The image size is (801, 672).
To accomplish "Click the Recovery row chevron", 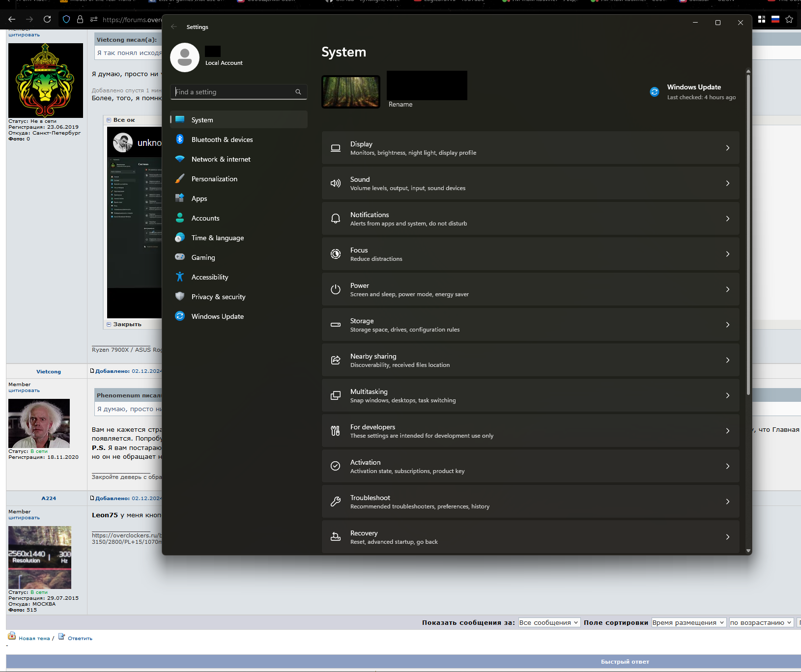I will tap(728, 537).
